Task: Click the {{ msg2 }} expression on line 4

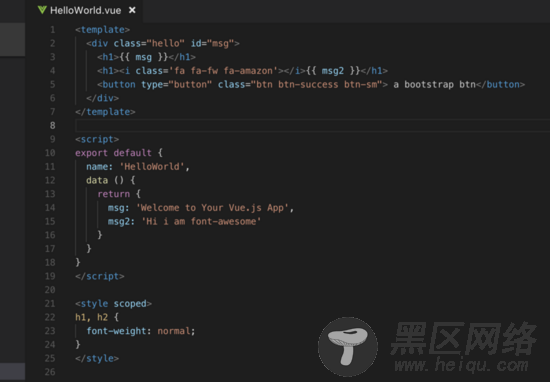Action: click(333, 71)
